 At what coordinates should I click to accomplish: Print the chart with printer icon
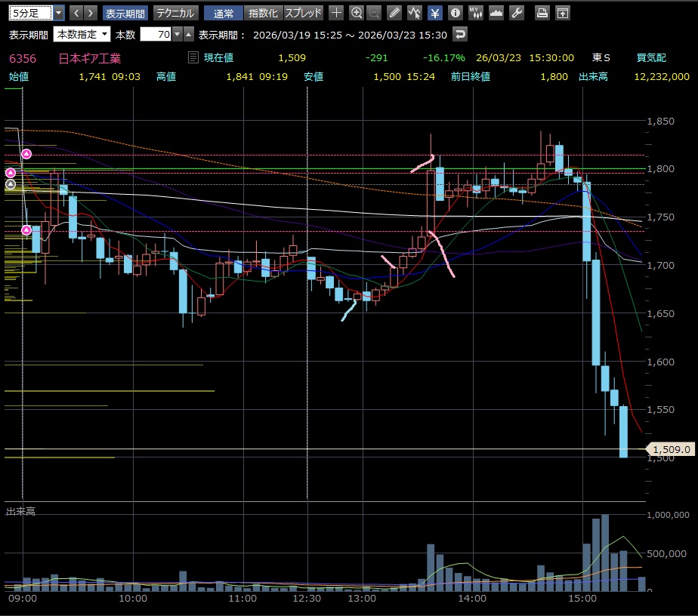coord(542,13)
